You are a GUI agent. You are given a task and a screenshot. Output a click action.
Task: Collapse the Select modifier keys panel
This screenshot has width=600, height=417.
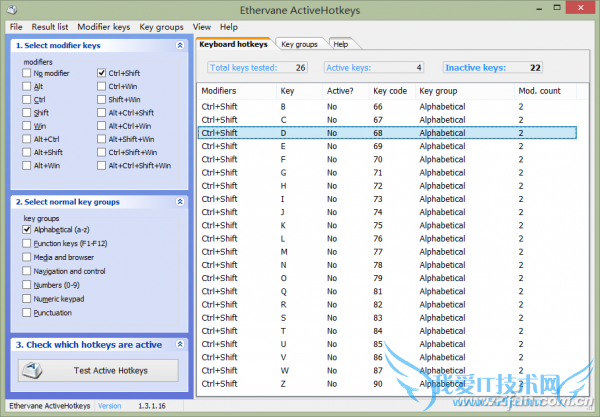coord(179,46)
